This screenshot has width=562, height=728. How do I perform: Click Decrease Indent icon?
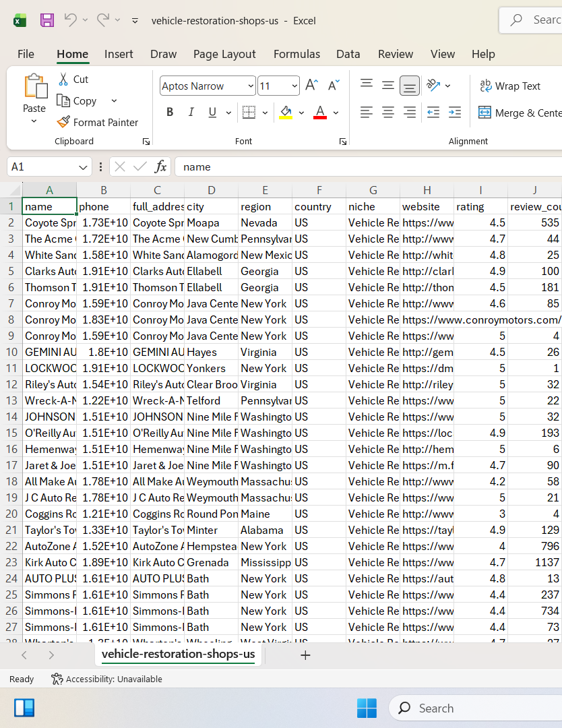(x=433, y=113)
